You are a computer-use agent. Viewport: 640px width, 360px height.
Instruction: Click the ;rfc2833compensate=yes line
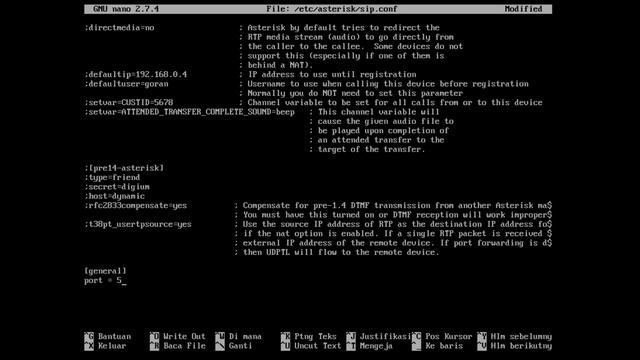pos(136,206)
